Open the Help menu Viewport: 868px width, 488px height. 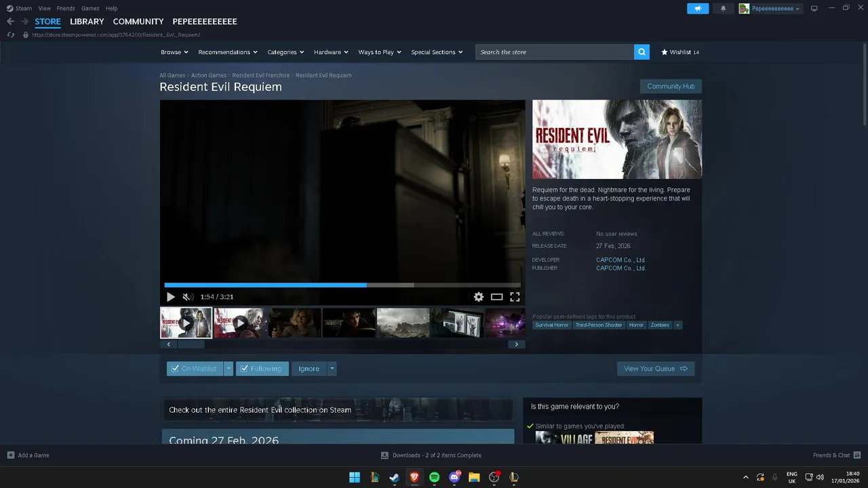pos(112,8)
